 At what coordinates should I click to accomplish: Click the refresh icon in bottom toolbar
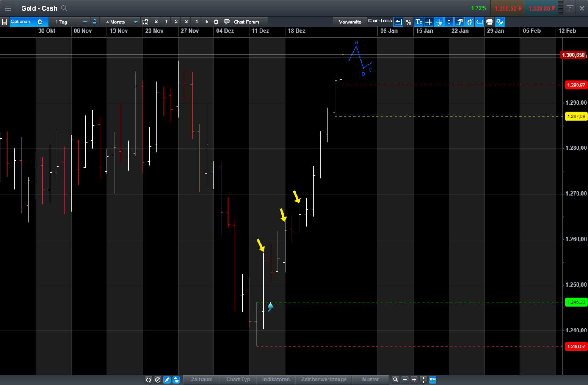[149, 380]
